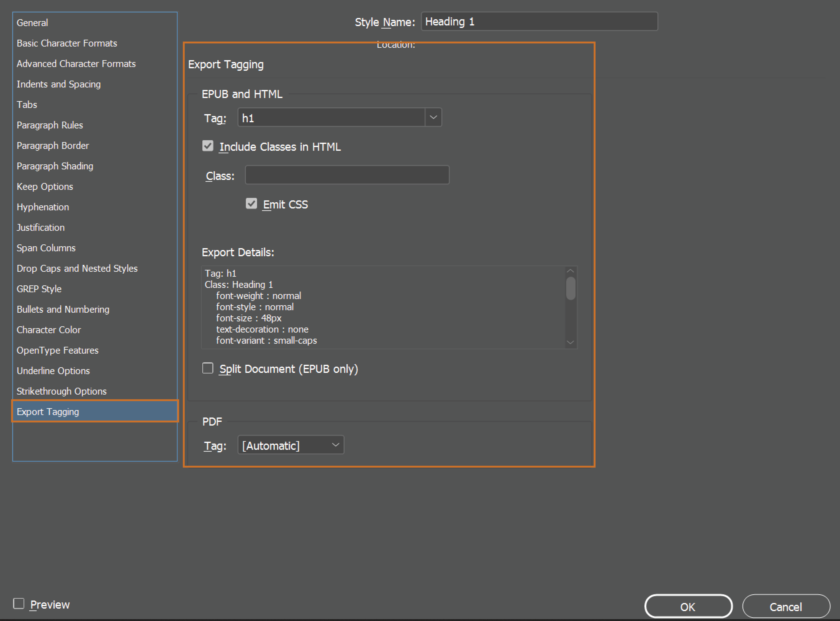Open the PDF Tag Automatic dropdown
840x621 pixels.
coord(291,445)
